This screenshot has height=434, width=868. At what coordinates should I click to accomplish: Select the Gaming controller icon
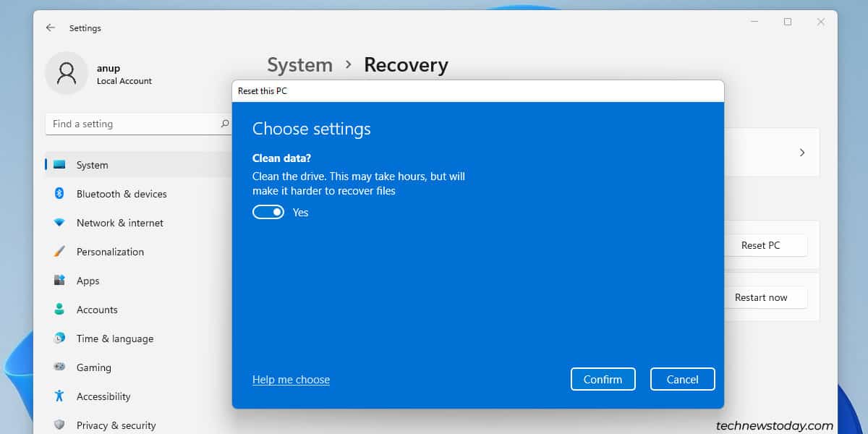[x=61, y=367]
